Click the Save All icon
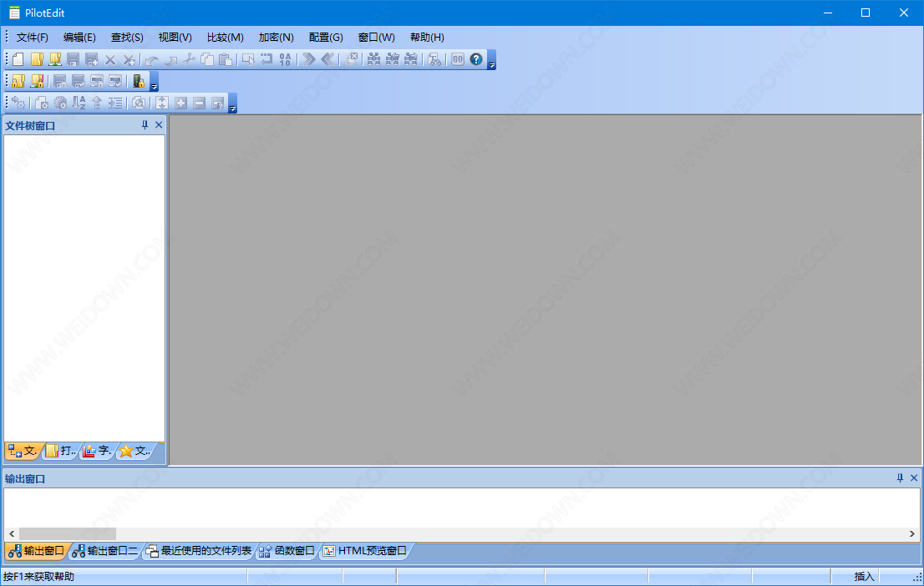924x586 pixels. [x=91, y=59]
